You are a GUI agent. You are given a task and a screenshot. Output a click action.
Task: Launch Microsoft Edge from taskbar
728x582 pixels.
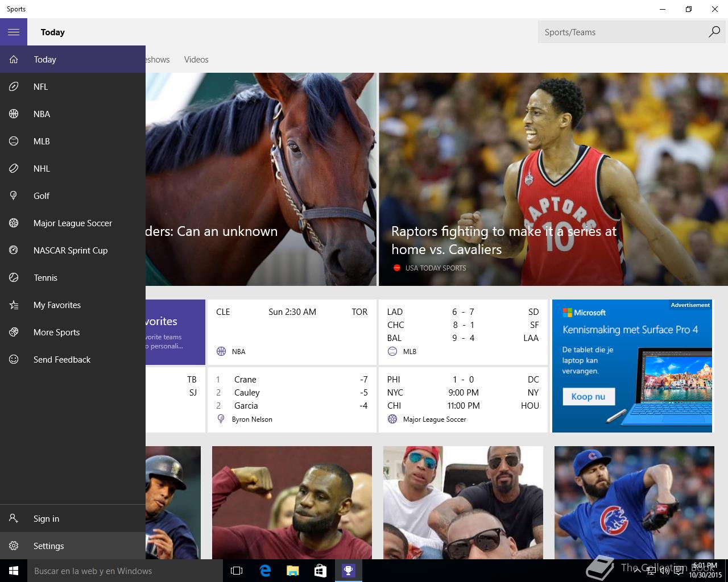(264, 571)
